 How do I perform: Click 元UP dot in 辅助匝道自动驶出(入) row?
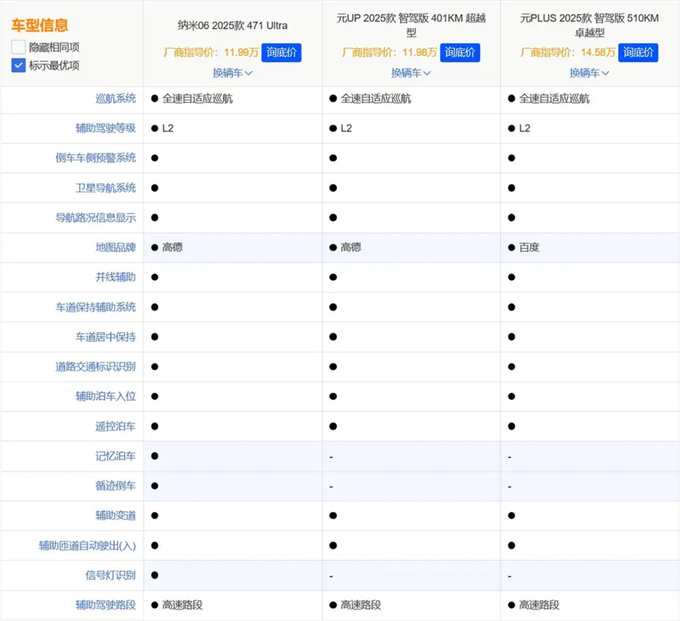333,546
